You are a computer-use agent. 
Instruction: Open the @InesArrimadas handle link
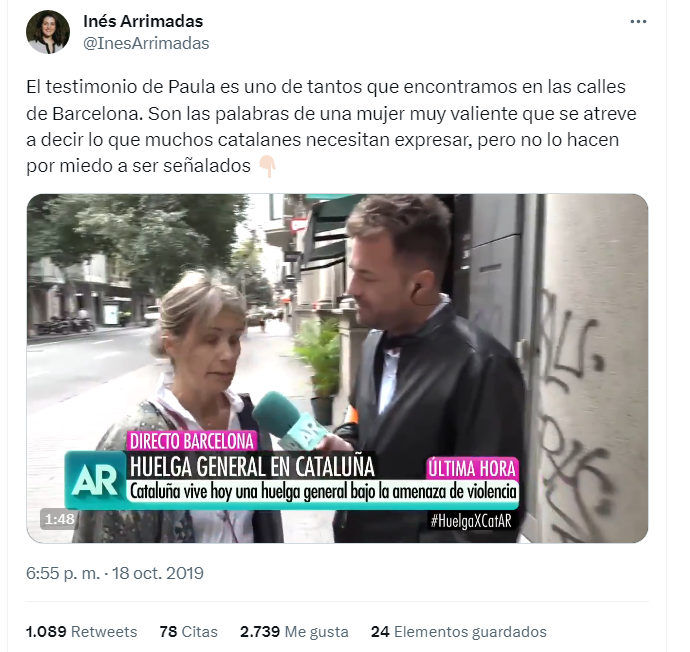pos(146,44)
